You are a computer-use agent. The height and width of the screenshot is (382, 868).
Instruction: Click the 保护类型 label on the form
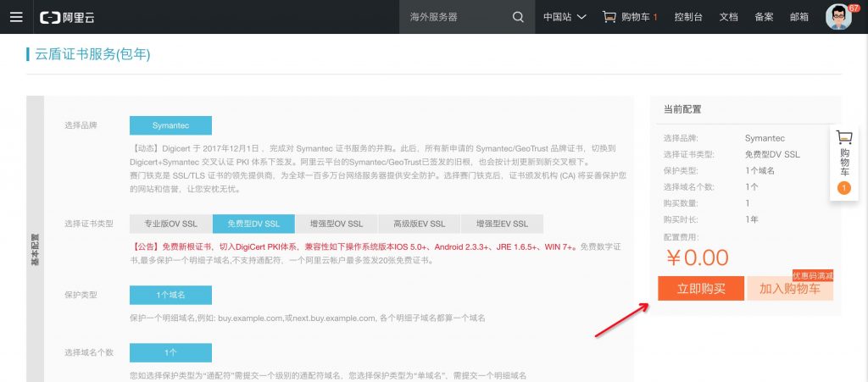point(81,295)
